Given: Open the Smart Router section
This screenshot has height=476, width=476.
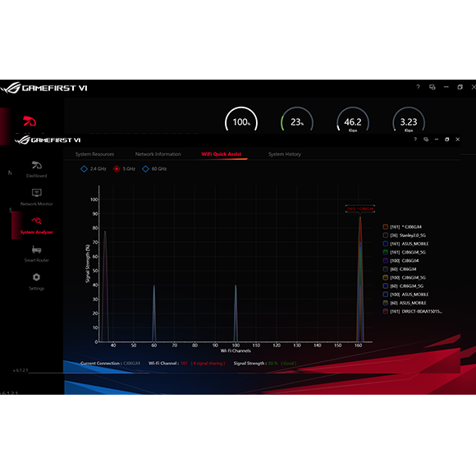Looking at the screenshot, I should 36,254.
